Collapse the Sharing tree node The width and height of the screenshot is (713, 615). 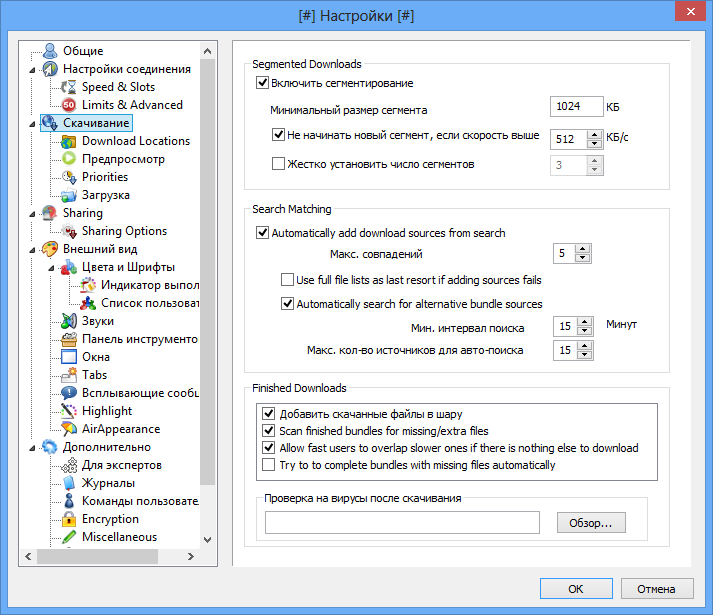pos(32,214)
